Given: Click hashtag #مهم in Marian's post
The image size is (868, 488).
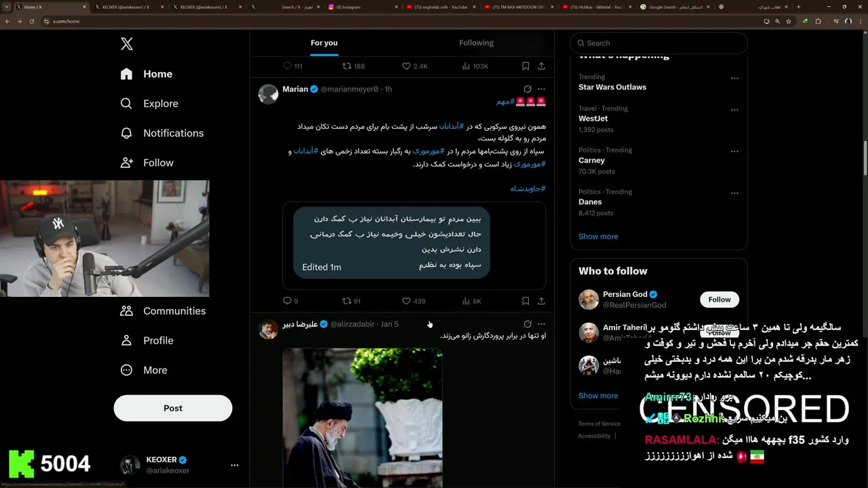Looking at the screenshot, I should point(505,102).
